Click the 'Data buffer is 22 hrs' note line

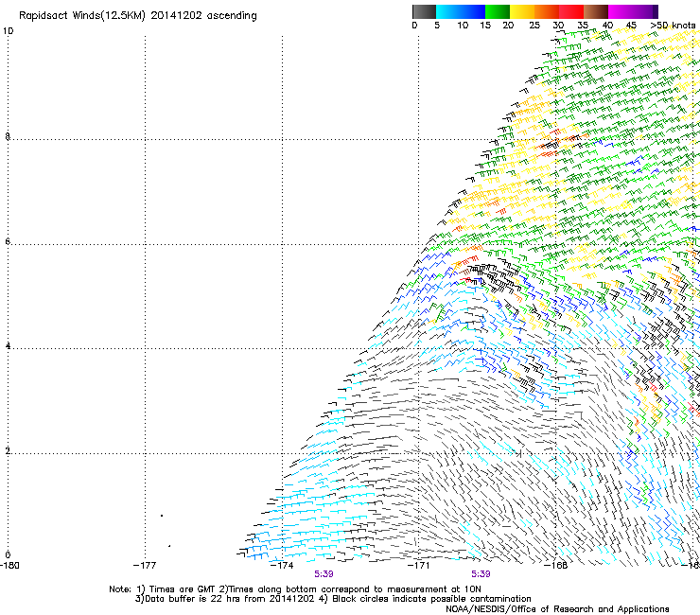coord(333,599)
